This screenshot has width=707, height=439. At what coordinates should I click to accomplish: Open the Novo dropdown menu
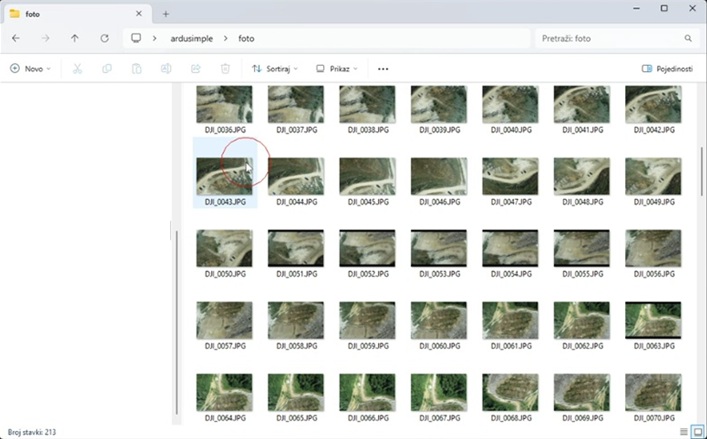[x=30, y=69]
